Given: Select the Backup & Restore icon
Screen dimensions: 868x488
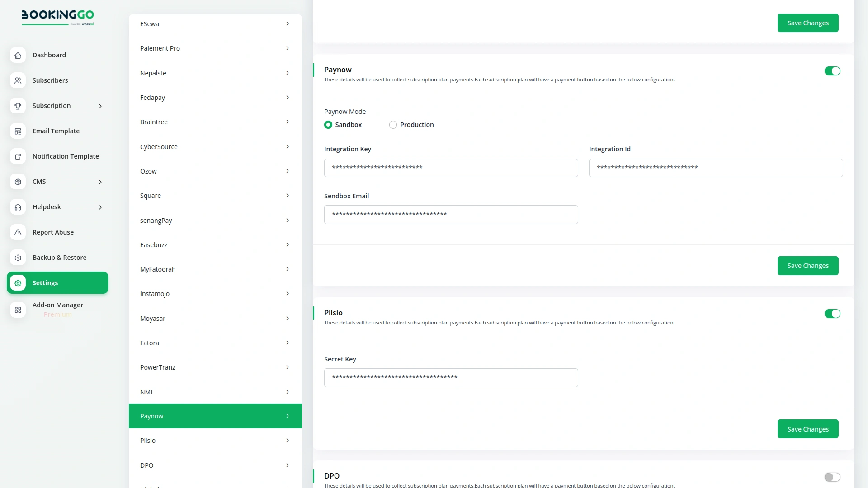Looking at the screenshot, I should click(18, 258).
